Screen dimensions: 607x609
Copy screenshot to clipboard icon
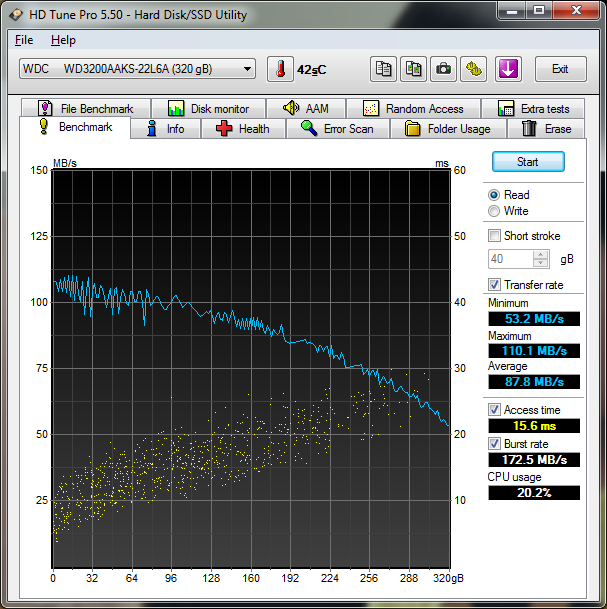click(x=413, y=69)
